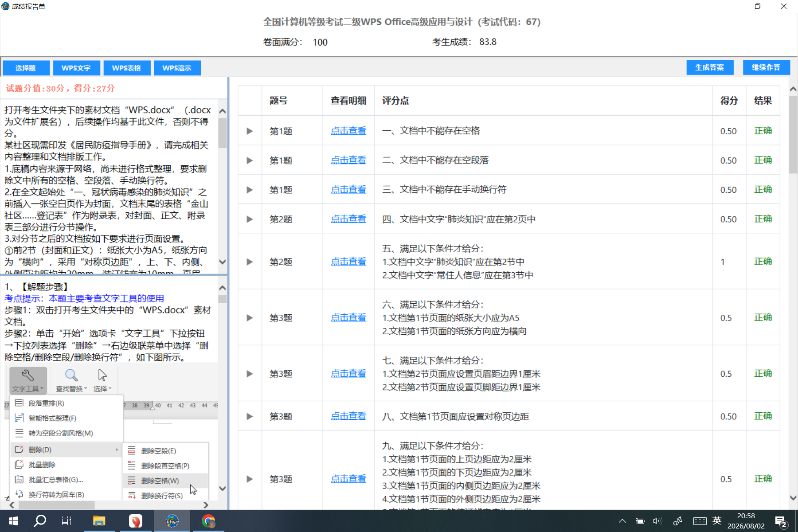Click up arrow of score table scrollbar
Screen dimensions: 798x532
click(x=793, y=89)
